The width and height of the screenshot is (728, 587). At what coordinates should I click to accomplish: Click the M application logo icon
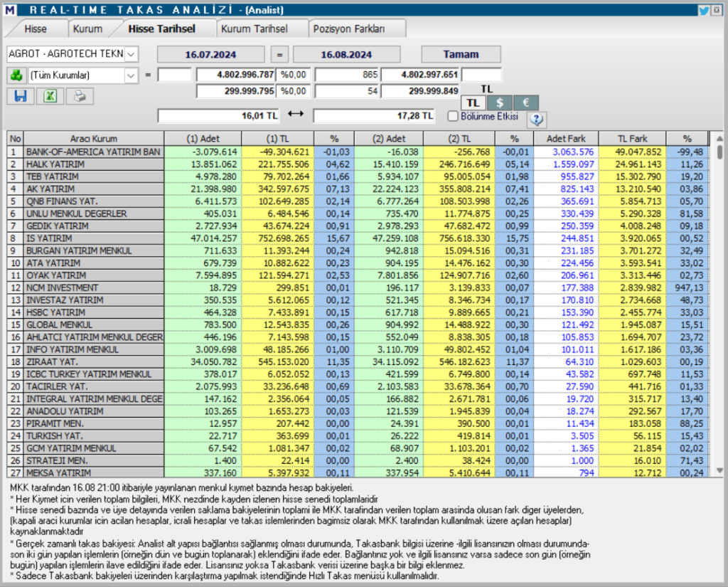pyautogui.click(x=9, y=10)
